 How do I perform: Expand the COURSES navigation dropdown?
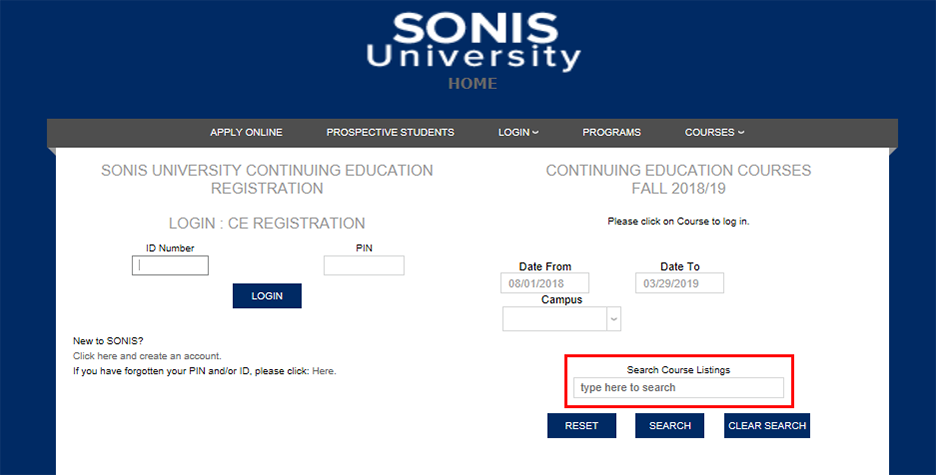tap(714, 133)
